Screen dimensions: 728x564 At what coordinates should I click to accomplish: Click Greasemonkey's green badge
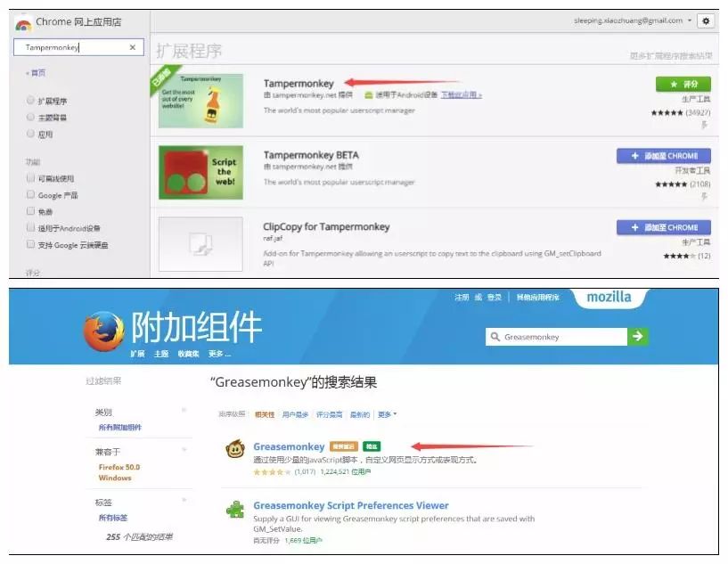click(x=372, y=446)
